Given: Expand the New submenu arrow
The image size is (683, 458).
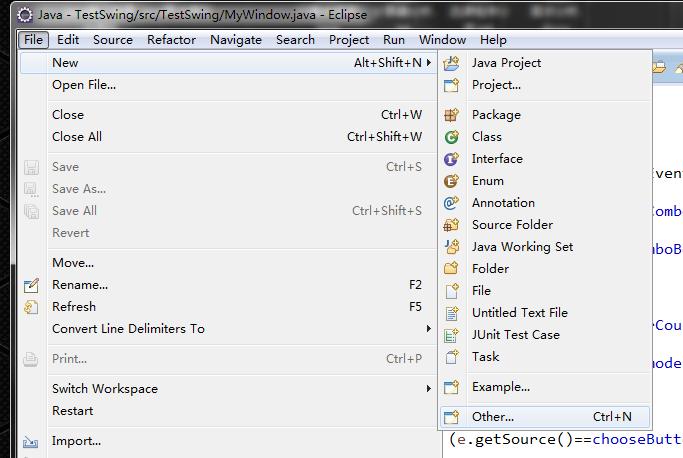Looking at the screenshot, I should (x=429, y=63).
